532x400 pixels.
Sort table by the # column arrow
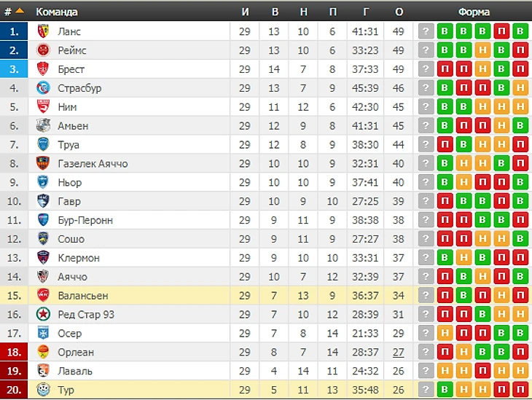[x=20, y=11]
